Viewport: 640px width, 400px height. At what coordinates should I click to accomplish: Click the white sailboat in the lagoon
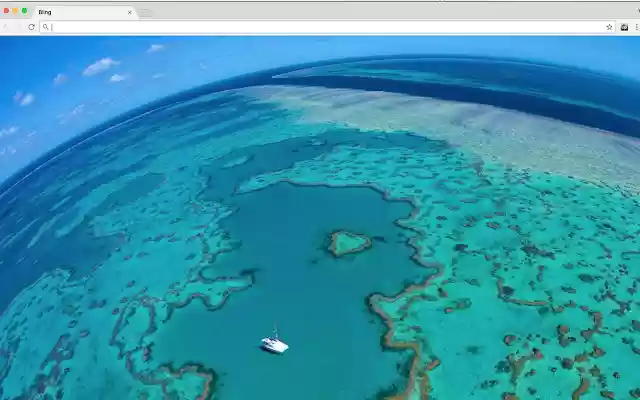(274, 341)
